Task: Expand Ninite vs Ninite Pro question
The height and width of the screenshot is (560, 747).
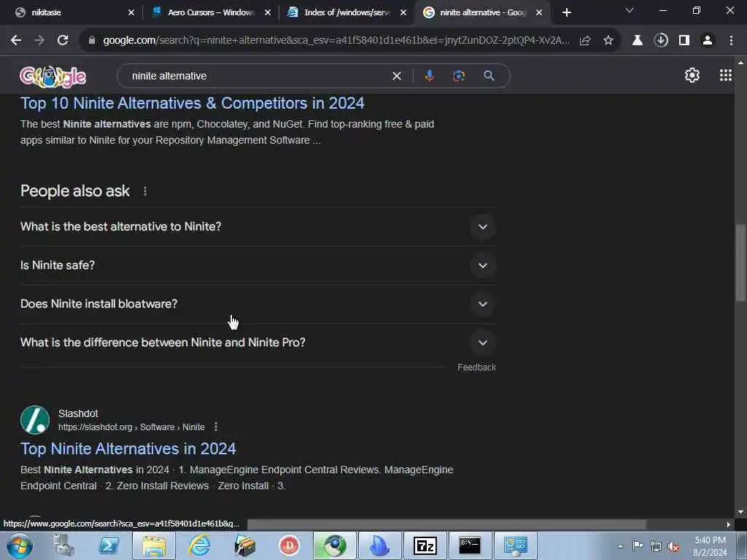Action: (258, 343)
